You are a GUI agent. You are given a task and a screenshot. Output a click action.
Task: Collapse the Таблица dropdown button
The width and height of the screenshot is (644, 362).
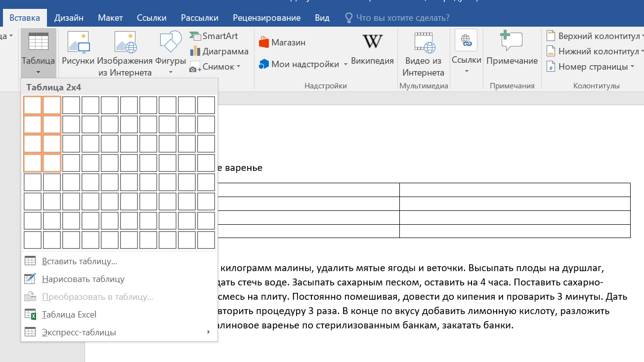tap(38, 54)
